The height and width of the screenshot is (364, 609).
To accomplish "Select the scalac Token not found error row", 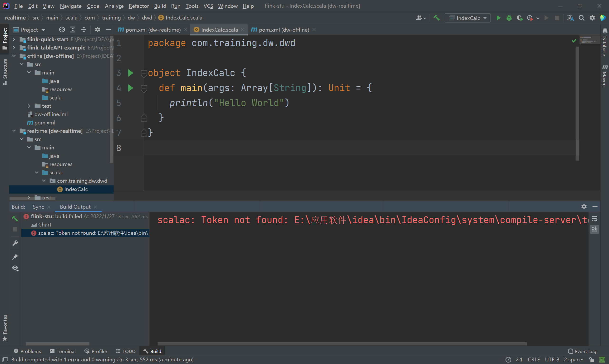I will (x=85, y=233).
